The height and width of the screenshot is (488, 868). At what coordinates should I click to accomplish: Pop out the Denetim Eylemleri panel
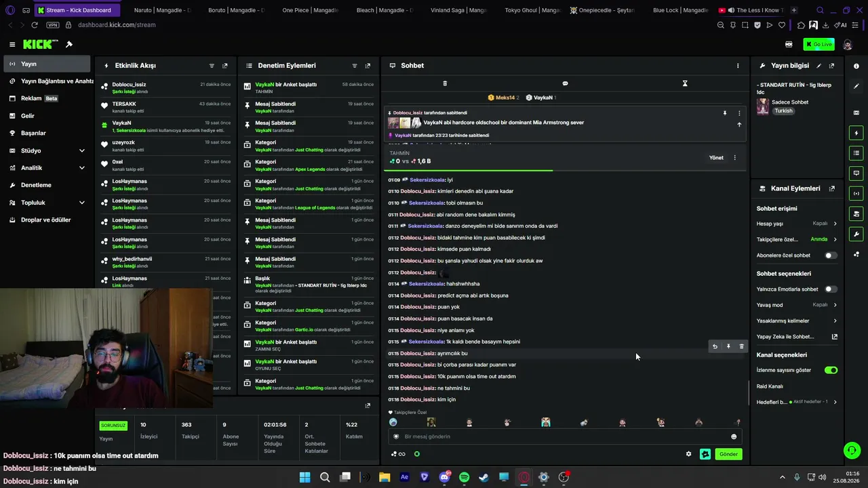(368, 66)
